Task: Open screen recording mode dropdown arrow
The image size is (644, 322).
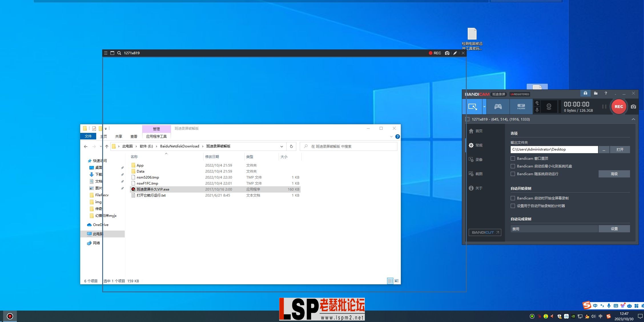Action: (x=484, y=107)
